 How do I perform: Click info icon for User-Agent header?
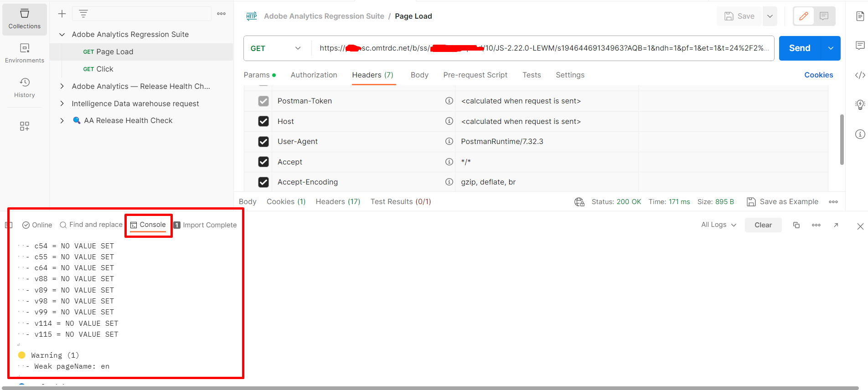pos(449,141)
